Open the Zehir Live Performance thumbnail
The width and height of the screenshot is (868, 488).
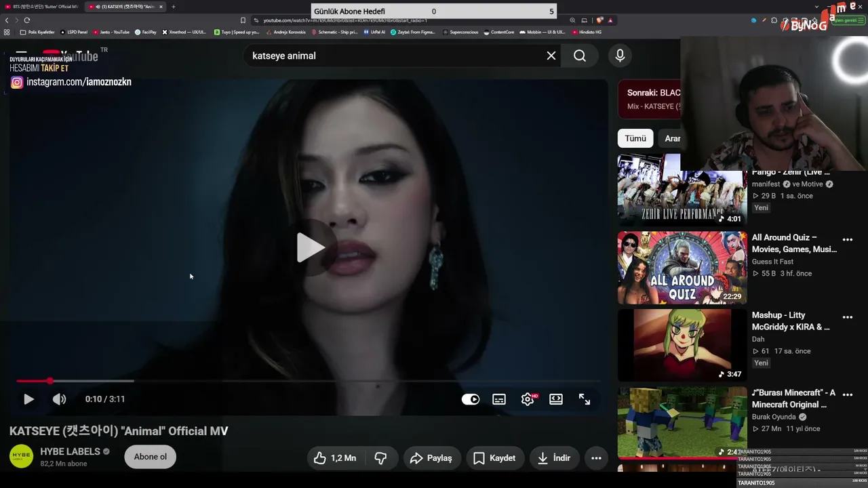682,190
